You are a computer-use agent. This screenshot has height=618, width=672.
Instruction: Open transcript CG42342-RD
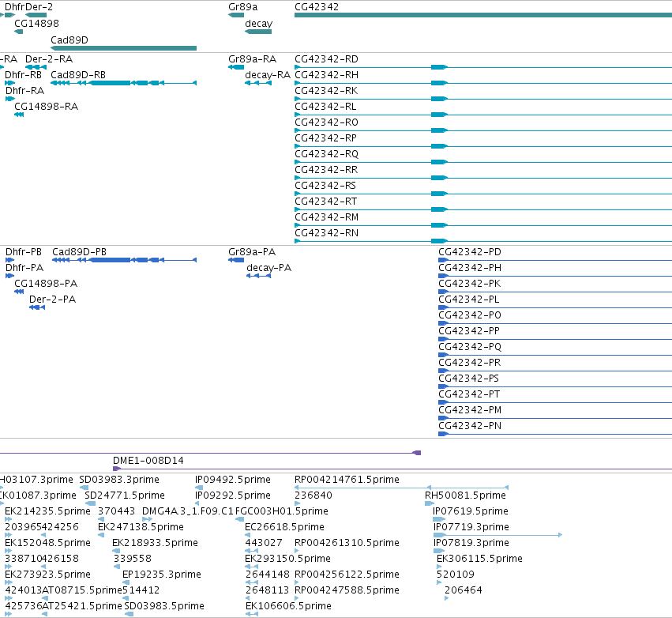point(327,58)
